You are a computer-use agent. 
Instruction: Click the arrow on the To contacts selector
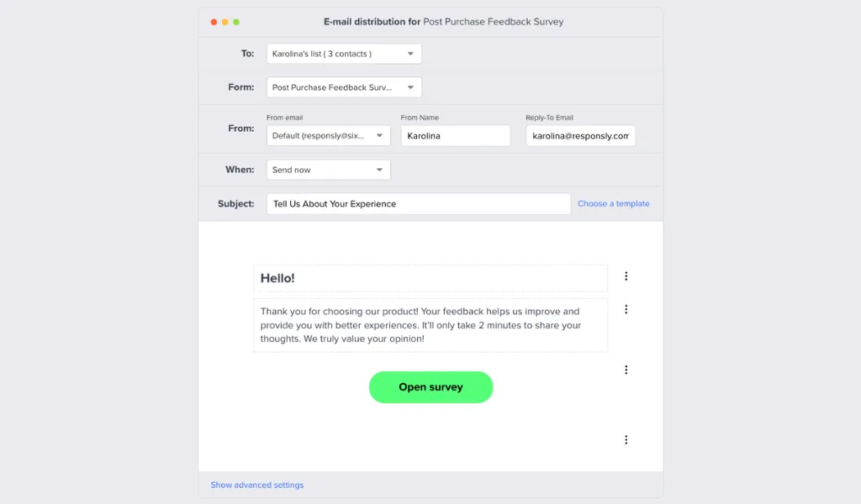pyautogui.click(x=409, y=53)
